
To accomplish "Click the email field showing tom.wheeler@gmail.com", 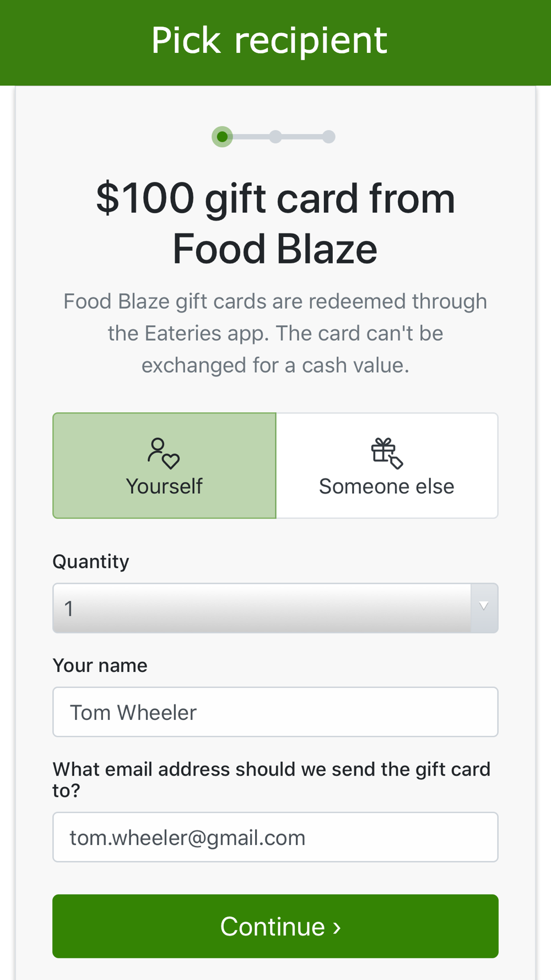I will 275,837.
